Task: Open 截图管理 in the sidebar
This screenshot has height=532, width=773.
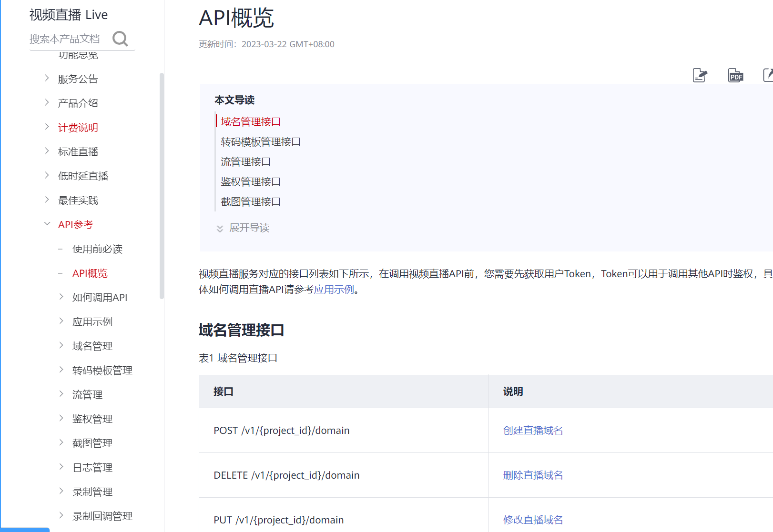Action: [x=92, y=443]
